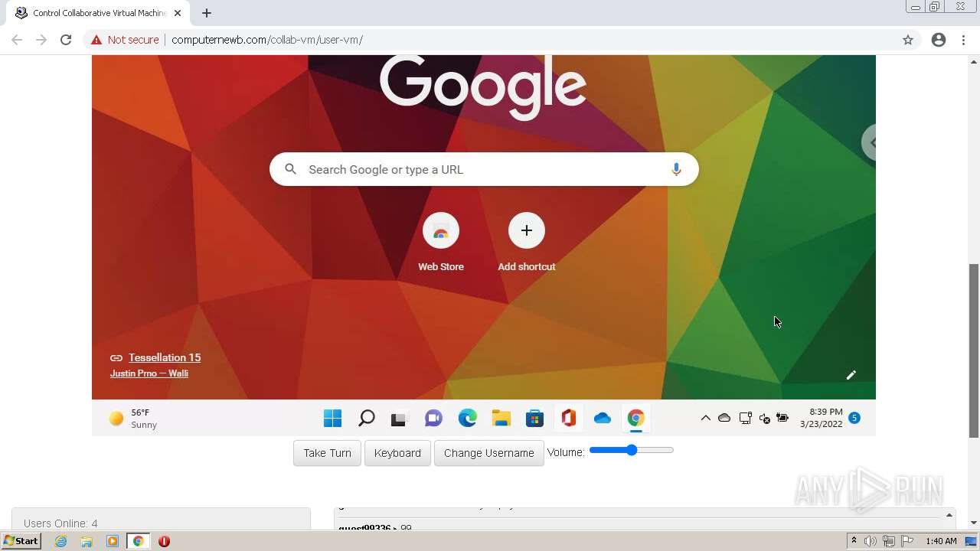
Task: Click the Show desktop button on host taskbar
Action: coord(971,541)
